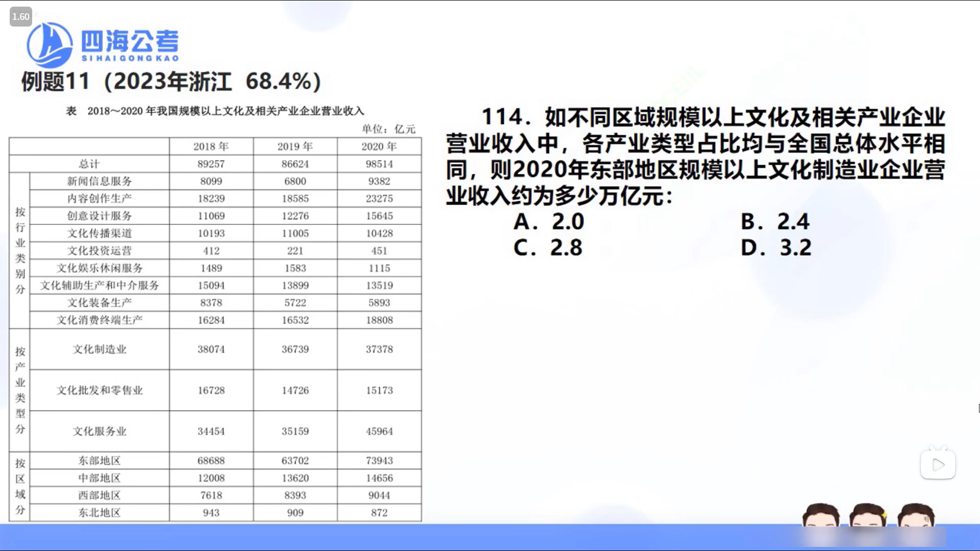Screen dimensions: 980x551
Task: Click the 总计 2020 value 98514
Action: (x=379, y=164)
